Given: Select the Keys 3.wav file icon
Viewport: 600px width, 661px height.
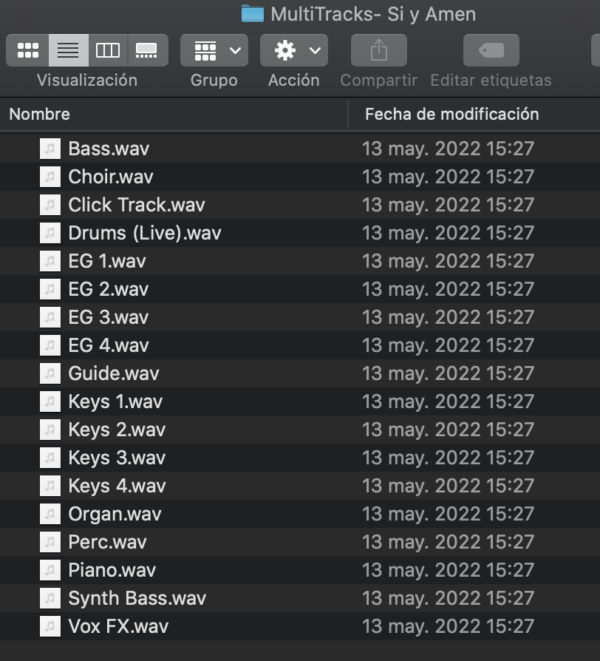Looking at the screenshot, I should click(x=50, y=458).
